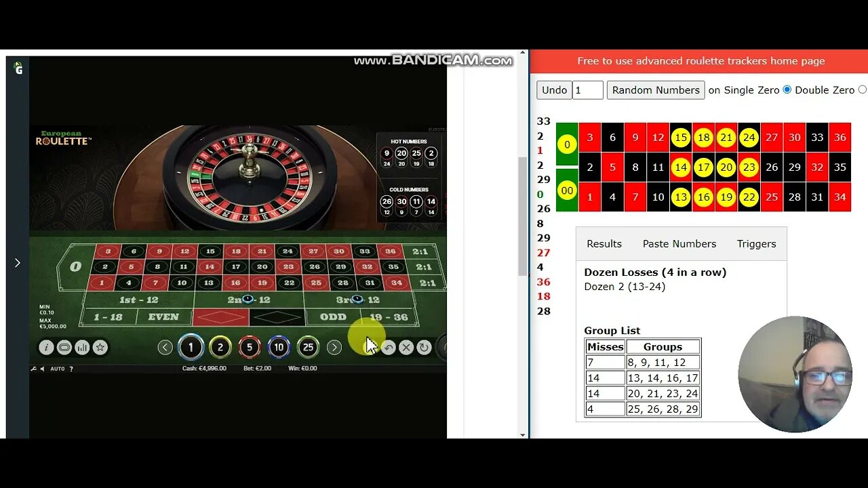
Task: Select the 1 value chip
Action: pos(191,348)
